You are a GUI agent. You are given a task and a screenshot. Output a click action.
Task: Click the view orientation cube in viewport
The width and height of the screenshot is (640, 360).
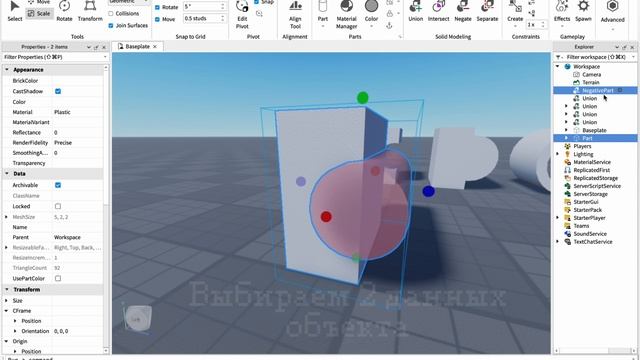pyautogui.click(x=138, y=318)
